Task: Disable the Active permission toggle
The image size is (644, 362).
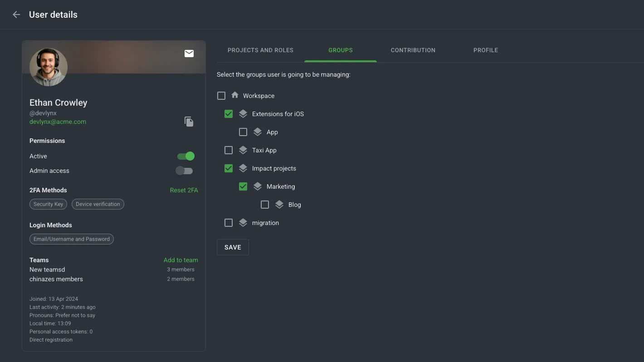Action: tap(185, 156)
